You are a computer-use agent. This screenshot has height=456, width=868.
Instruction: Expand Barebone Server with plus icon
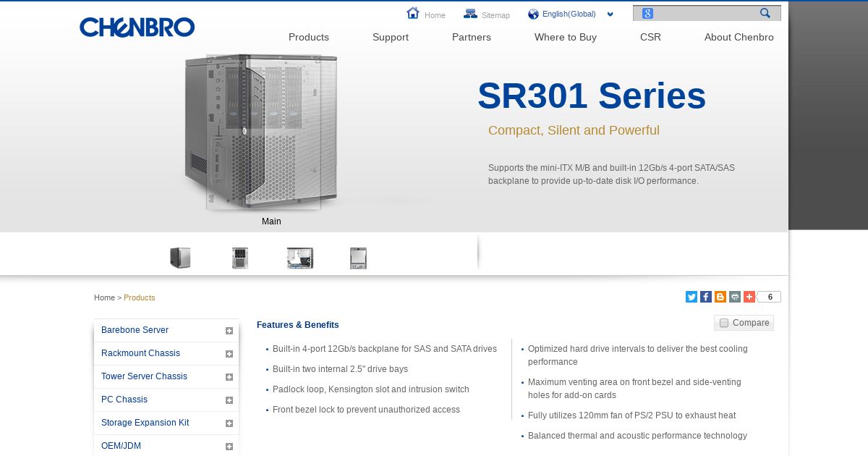(x=229, y=331)
